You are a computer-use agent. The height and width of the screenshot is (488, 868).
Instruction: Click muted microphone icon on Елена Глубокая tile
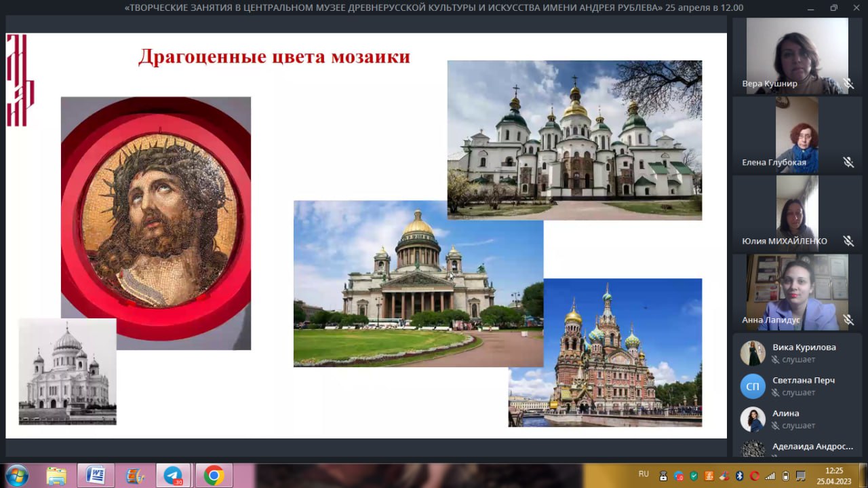tap(848, 162)
